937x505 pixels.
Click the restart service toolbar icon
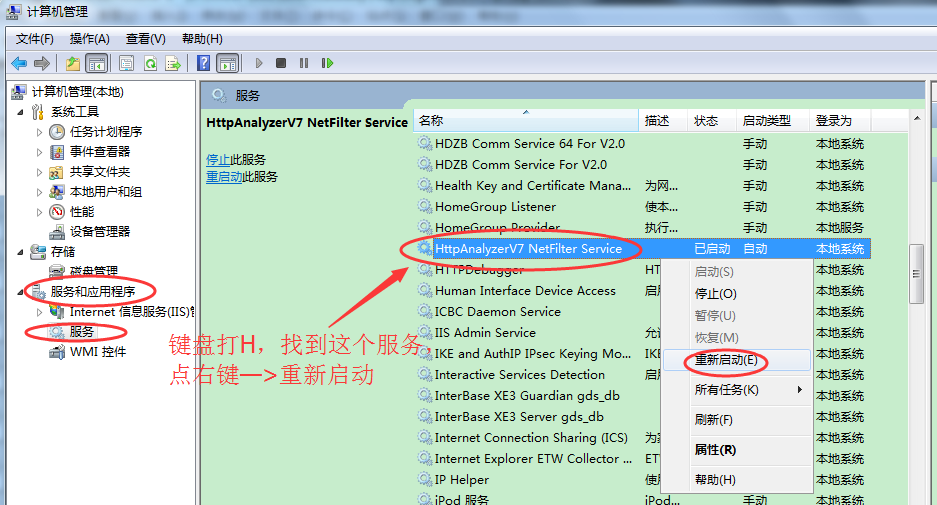pyautogui.click(x=327, y=63)
